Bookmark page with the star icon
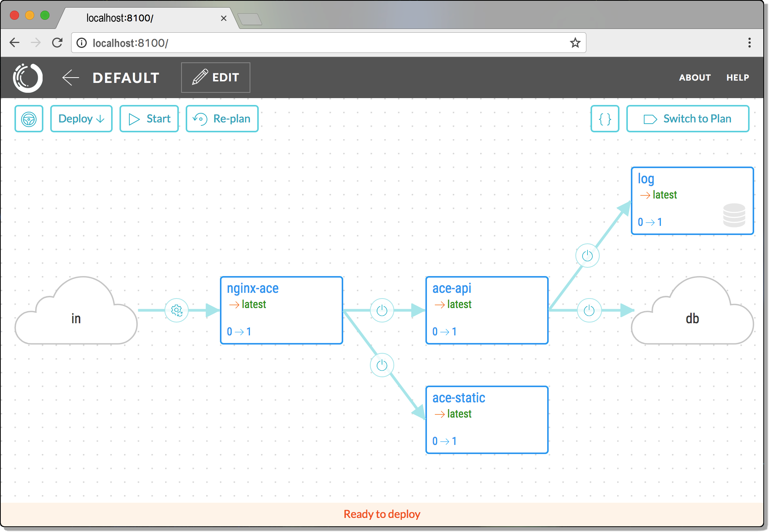This screenshot has width=769, height=532. pyautogui.click(x=575, y=43)
